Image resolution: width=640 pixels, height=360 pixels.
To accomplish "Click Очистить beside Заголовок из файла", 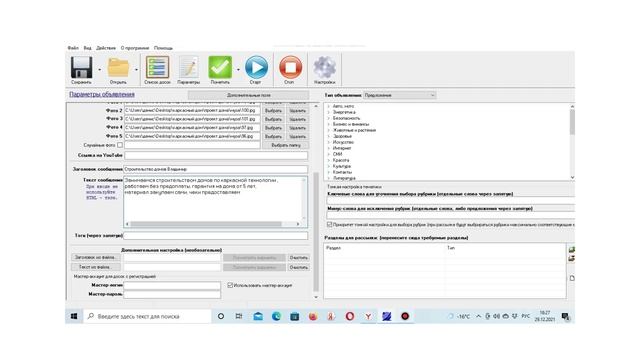I will coord(298,257).
